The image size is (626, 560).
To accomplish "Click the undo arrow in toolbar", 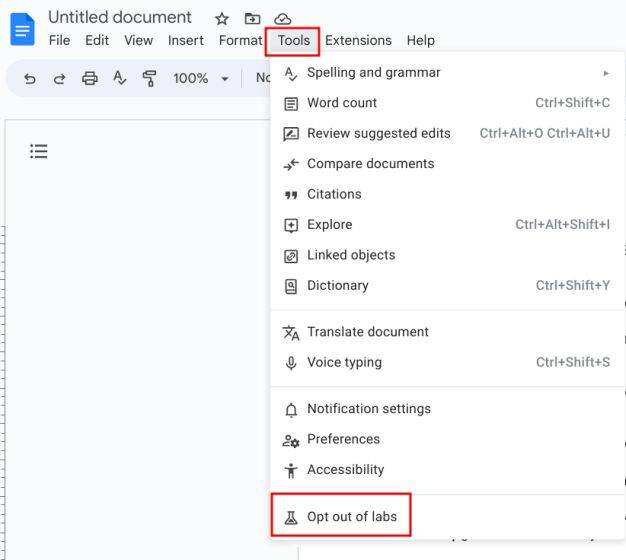I will point(30,78).
